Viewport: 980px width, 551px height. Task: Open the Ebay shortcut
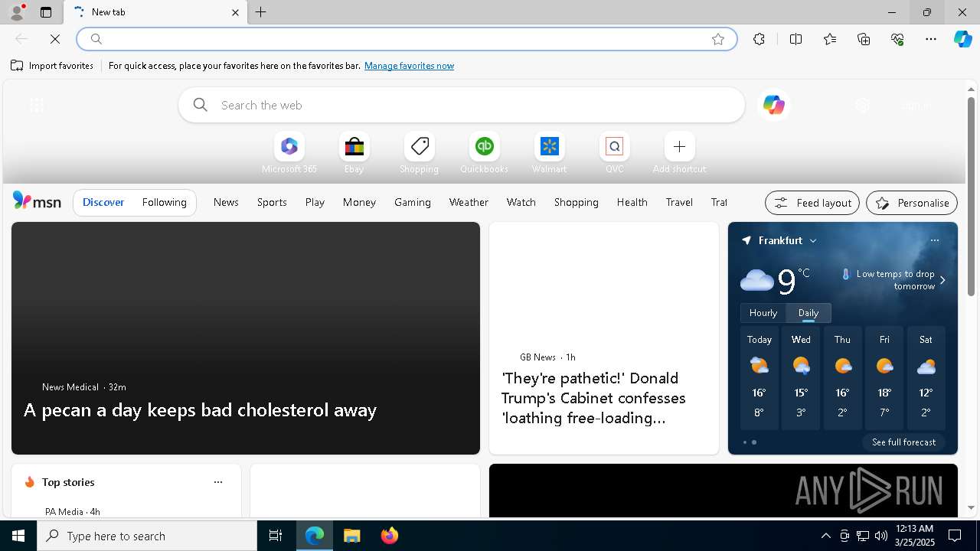(354, 153)
